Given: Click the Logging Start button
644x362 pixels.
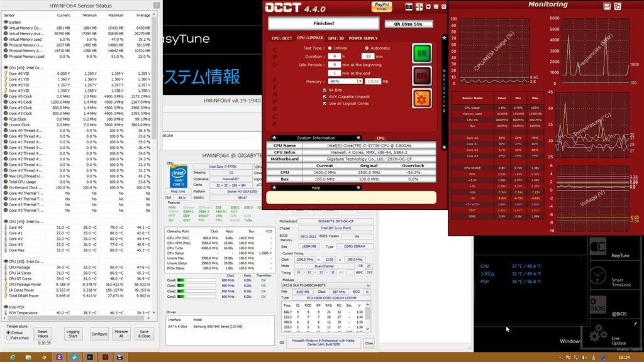Looking at the screenshot, I should pyautogui.click(x=73, y=334).
